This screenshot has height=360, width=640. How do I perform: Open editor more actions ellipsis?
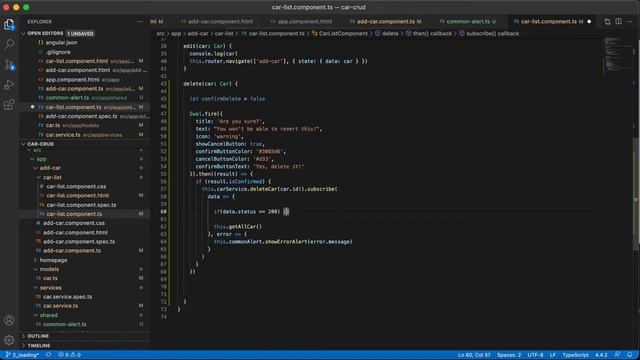tap(629, 22)
